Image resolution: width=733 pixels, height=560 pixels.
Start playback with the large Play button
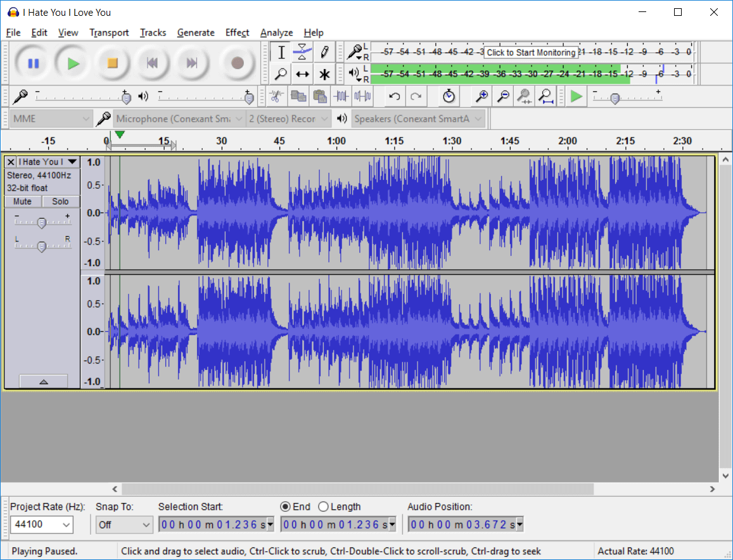click(x=73, y=63)
